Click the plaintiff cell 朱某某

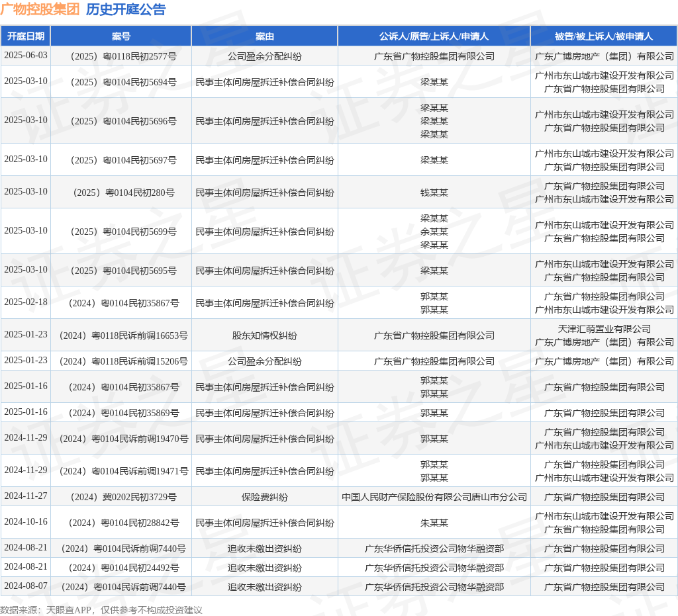pyautogui.click(x=434, y=523)
